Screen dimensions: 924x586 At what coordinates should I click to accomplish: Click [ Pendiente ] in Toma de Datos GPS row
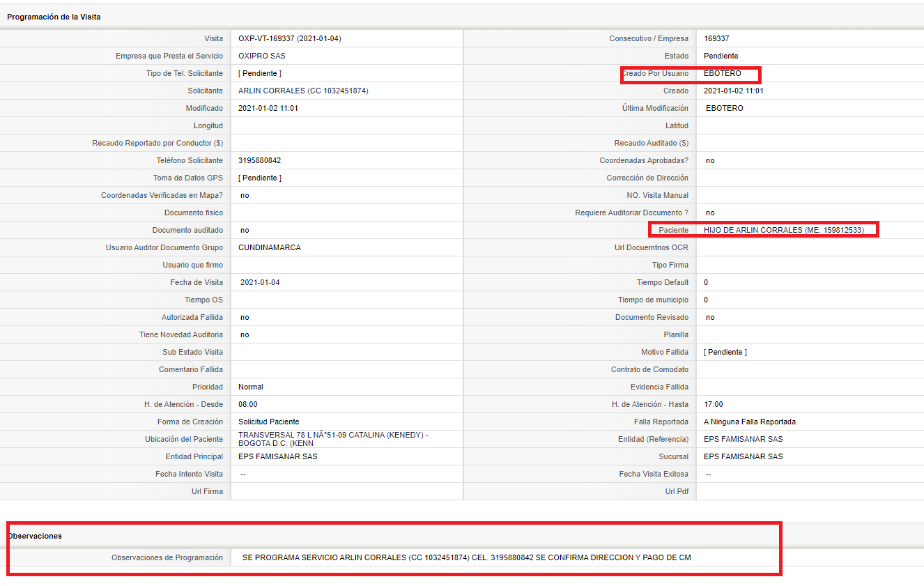260,178
